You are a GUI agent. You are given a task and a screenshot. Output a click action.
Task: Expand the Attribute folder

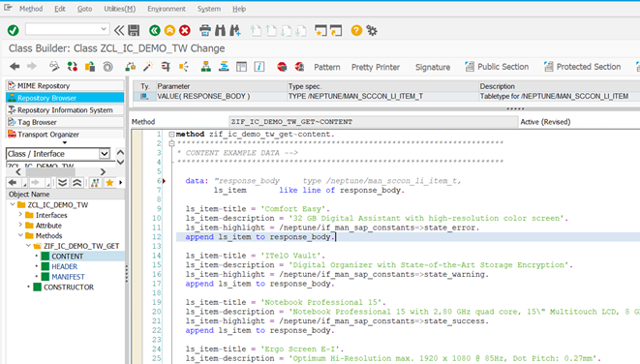[x=20, y=225]
